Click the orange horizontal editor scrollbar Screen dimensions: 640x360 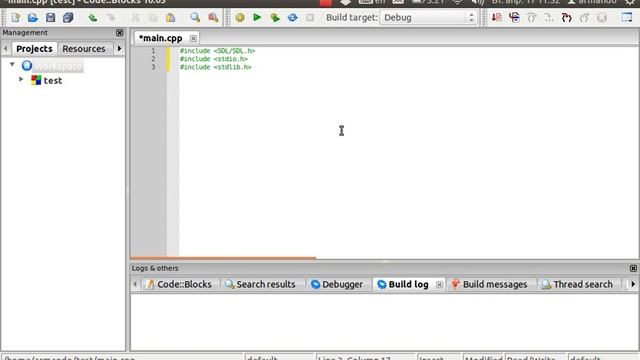click(223, 258)
